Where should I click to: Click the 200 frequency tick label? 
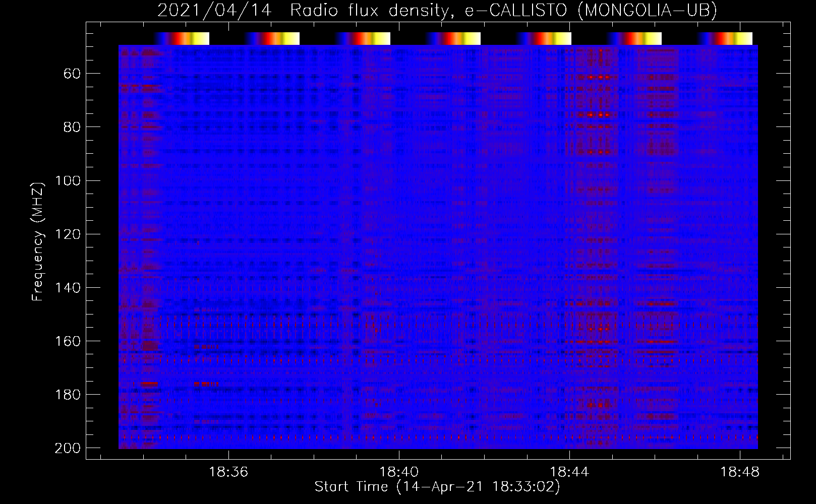tap(68, 448)
